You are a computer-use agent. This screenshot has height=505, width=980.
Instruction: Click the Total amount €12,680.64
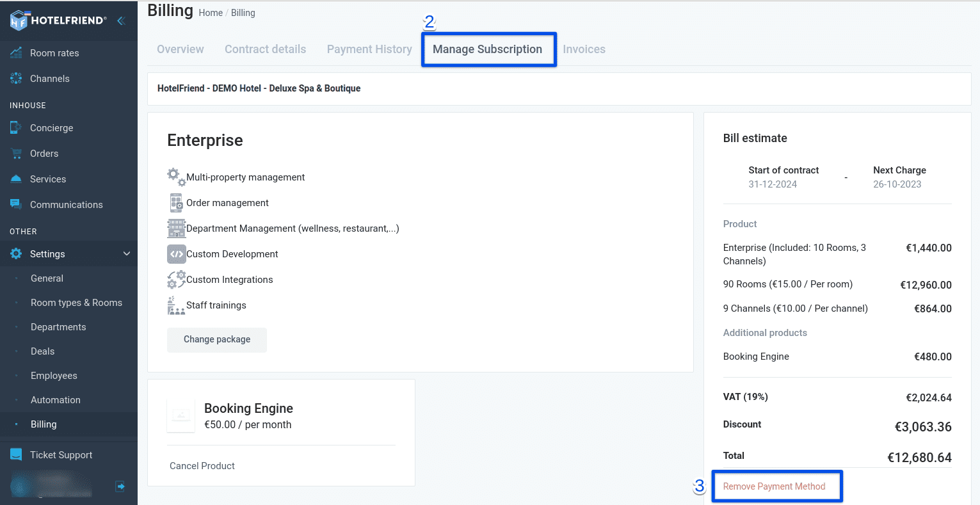coord(919,457)
